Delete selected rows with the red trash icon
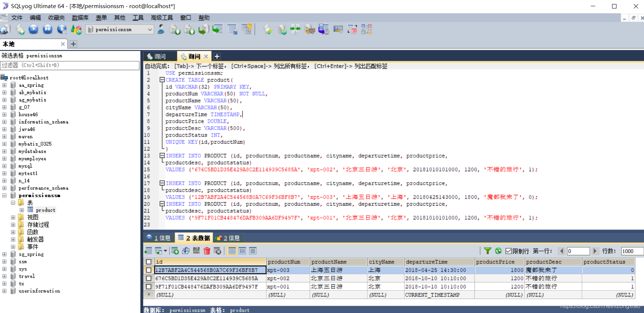The height and width of the screenshot is (313, 644). point(207,251)
